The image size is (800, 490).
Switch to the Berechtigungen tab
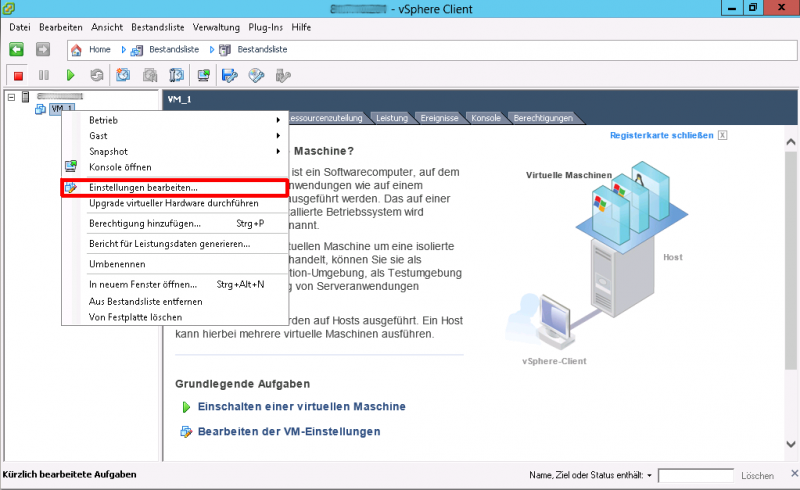(x=543, y=118)
